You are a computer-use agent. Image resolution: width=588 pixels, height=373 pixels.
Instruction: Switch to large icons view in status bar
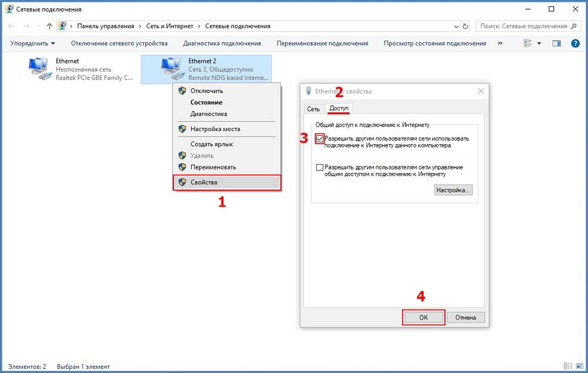coord(578,367)
